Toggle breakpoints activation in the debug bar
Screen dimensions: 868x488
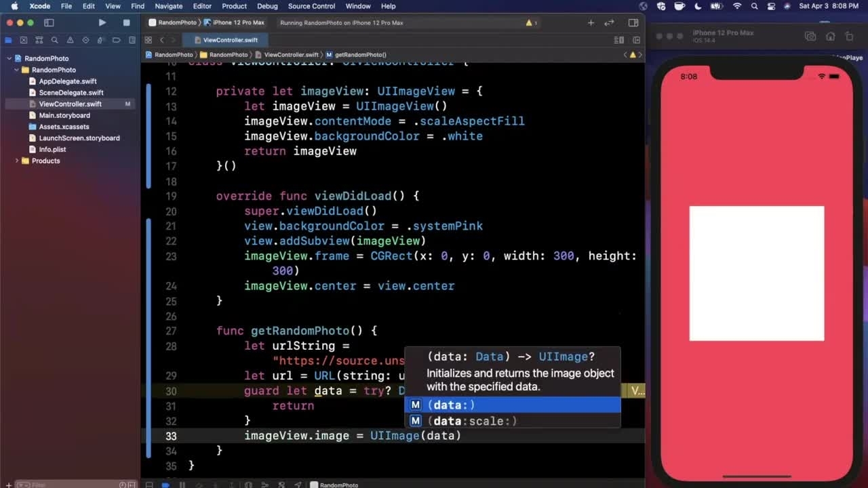(165, 485)
